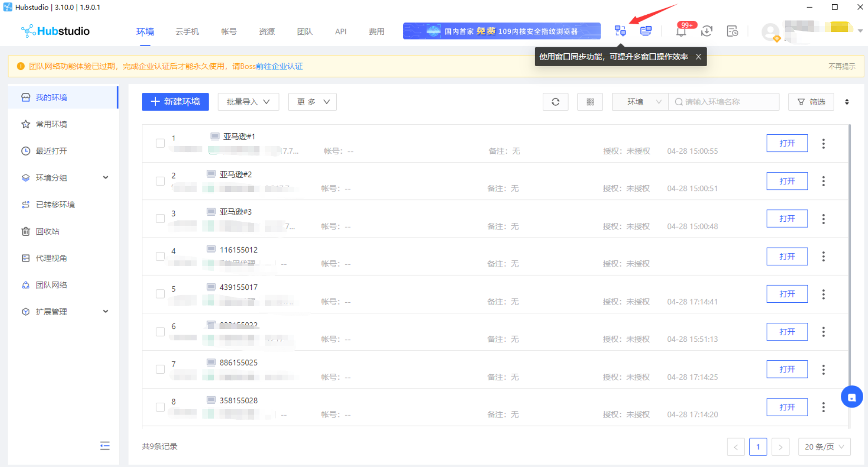
Task: Check the box for 亚马逊#3 row
Action: (160, 219)
